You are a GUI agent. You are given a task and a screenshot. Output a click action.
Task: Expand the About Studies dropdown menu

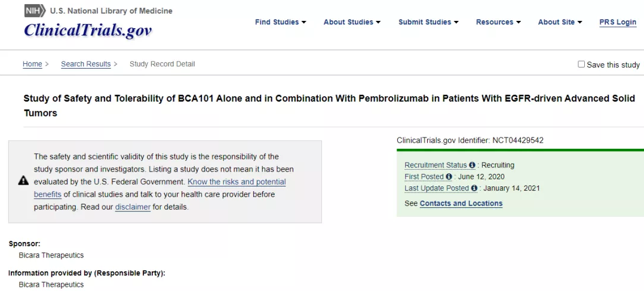tap(352, 22)
